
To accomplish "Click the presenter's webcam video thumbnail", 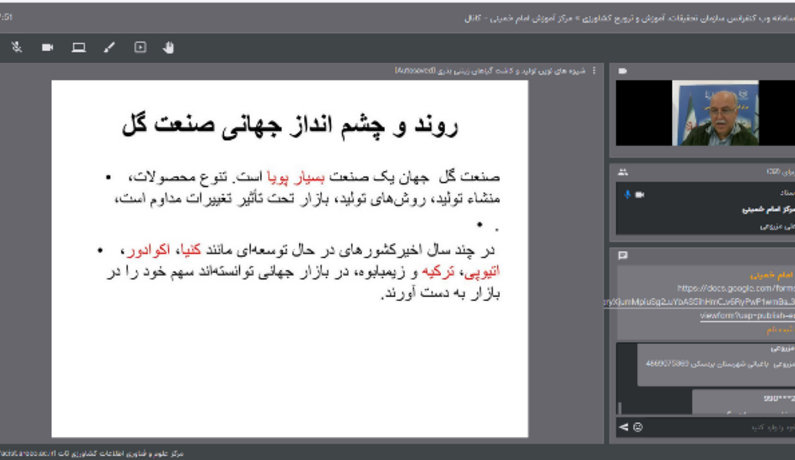I will (x=715, y=113).
